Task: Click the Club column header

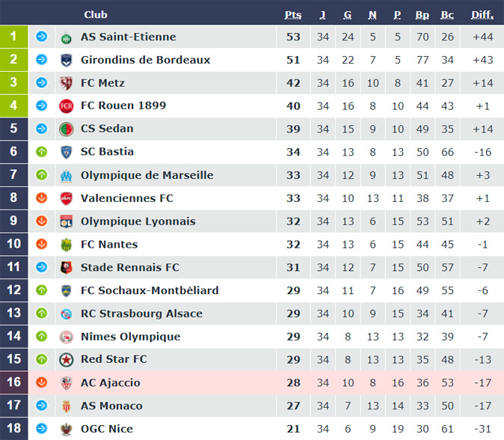Action: 96,14
